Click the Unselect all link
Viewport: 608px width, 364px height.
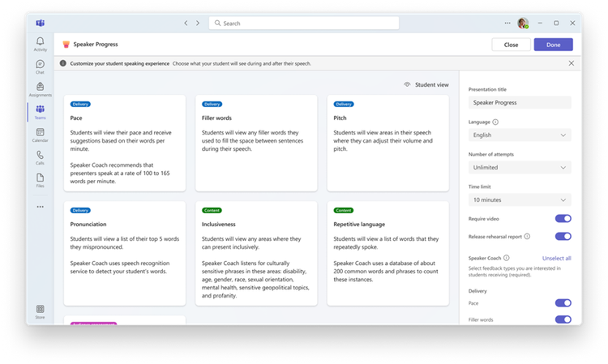(556, 258)
